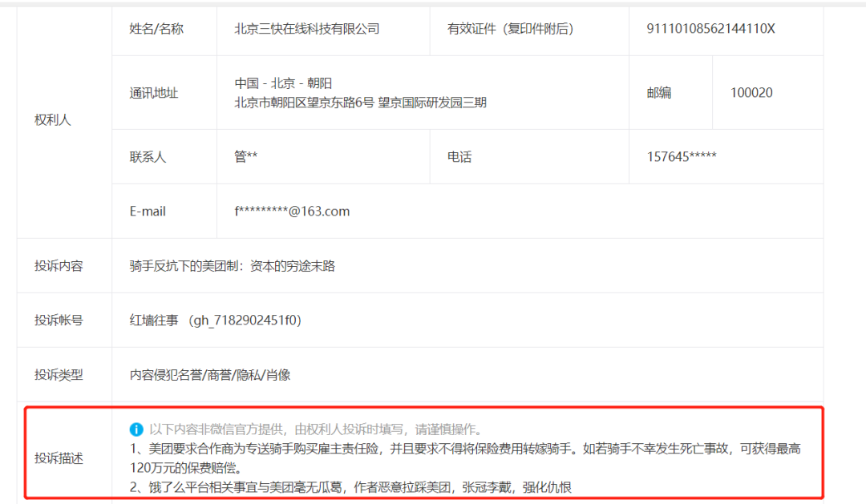Click the complaint type 内容侵犯名誉/商誉/隐私/肖像
The image size is (866, 504).
pyautogui.click(x=210, y=375)
